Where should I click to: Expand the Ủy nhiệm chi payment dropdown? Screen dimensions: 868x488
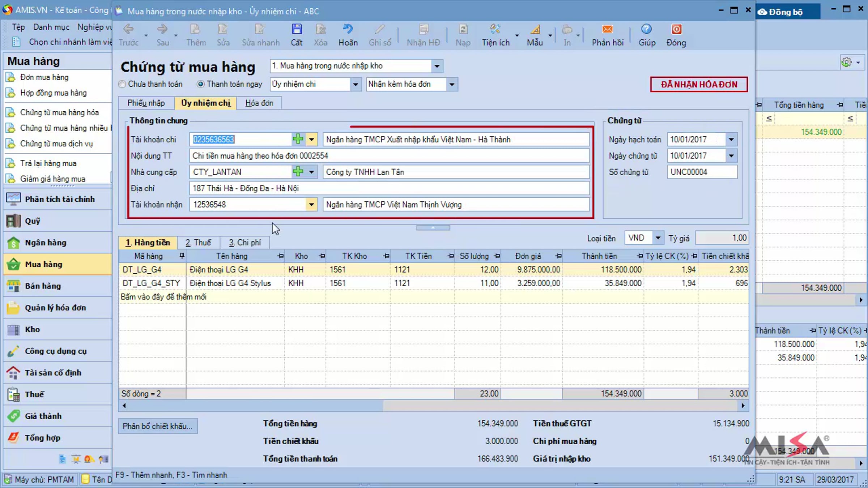[356, 85]
